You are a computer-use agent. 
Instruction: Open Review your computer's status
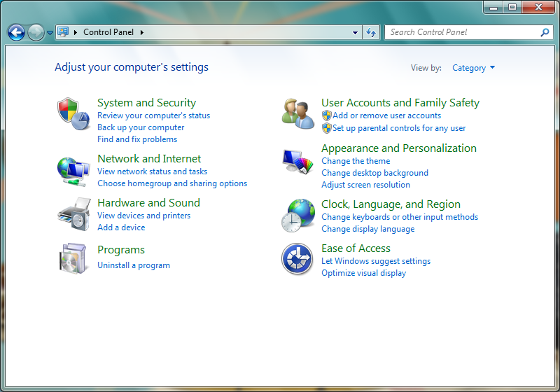click(x=153, y=115)
